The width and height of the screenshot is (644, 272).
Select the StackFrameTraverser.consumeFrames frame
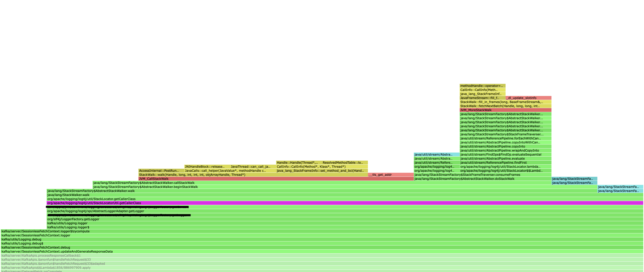(482, 175)
